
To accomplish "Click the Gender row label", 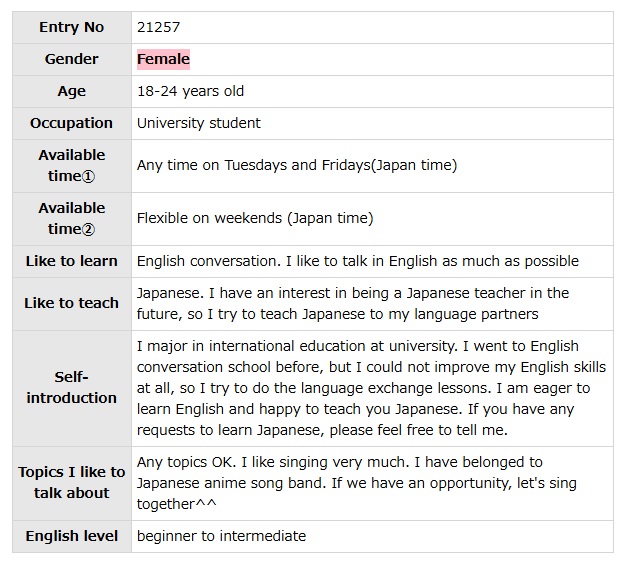I will (72, 59).
